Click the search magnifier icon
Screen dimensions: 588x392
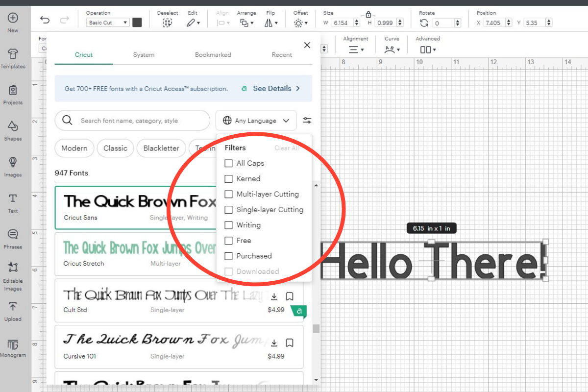[x=68, y=121]
